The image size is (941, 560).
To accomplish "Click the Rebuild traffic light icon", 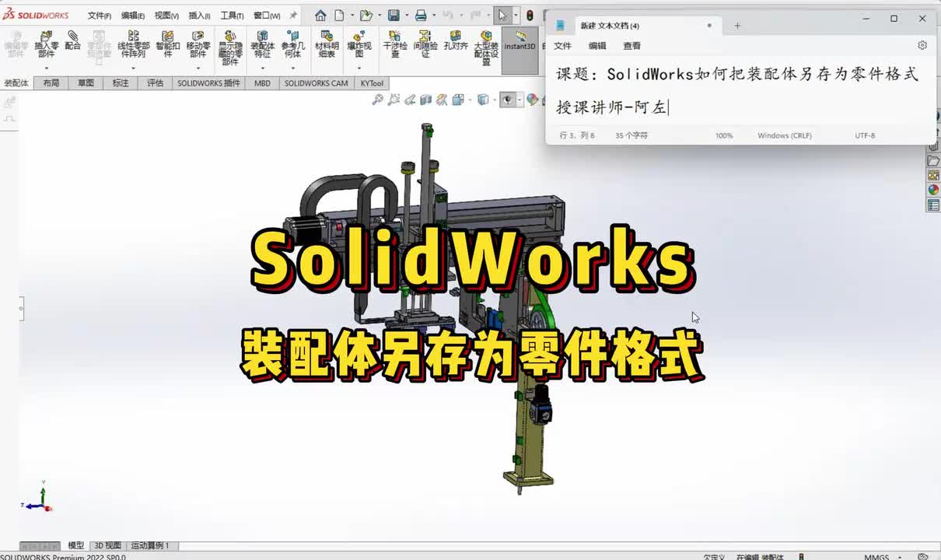I will pos(530,16).
